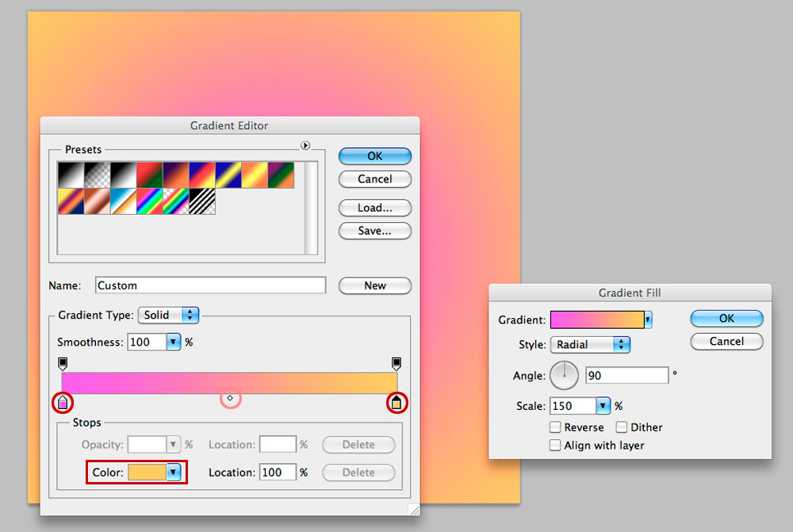
Task: Click the color stop Location field showing 100
Action: coord(278,473)
